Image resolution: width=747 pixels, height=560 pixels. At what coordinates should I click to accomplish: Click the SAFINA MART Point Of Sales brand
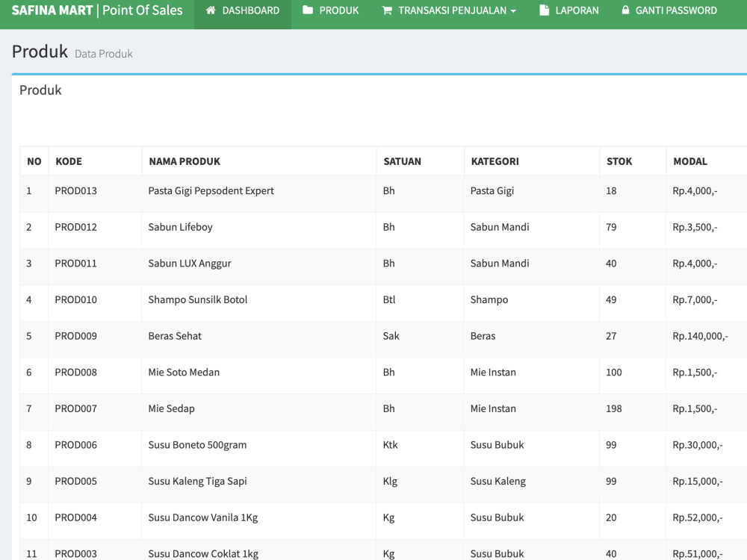pyautogui.click(x=97, y=10)
